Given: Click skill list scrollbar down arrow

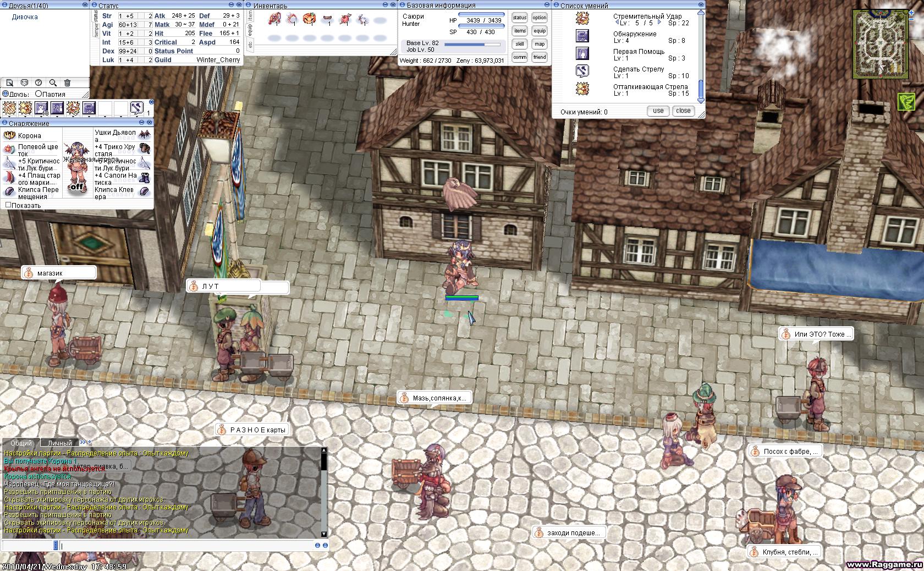Looking at the screenshot, I should pyautogui.click(x=701, y=101).
